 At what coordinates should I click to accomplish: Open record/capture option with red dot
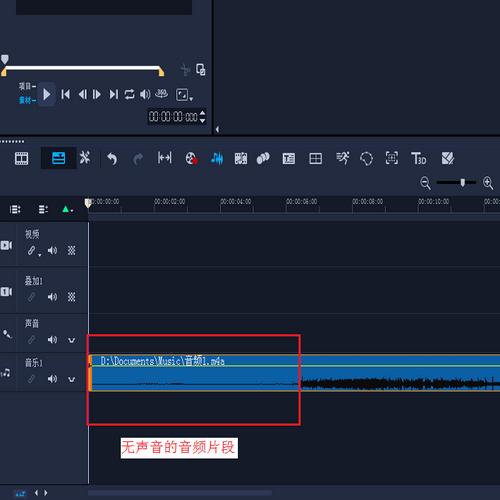192,159
